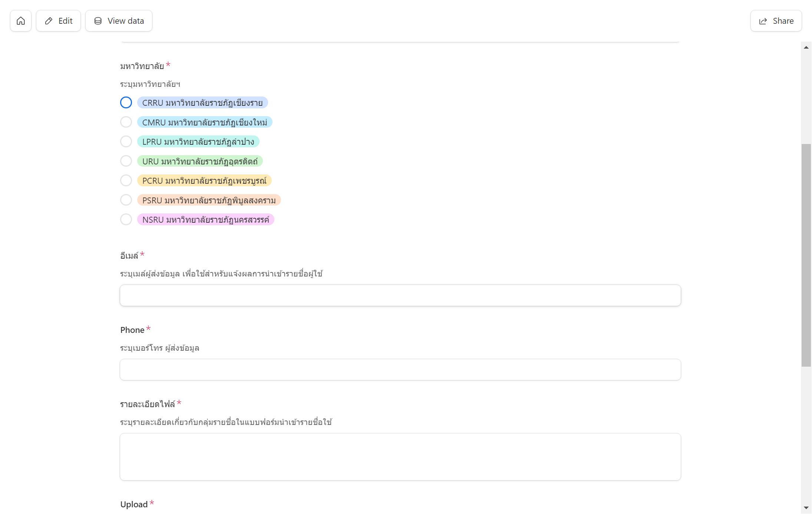Focus the Phone input field
The width and height of the screenshot is (812, 514).
(400, 370)
